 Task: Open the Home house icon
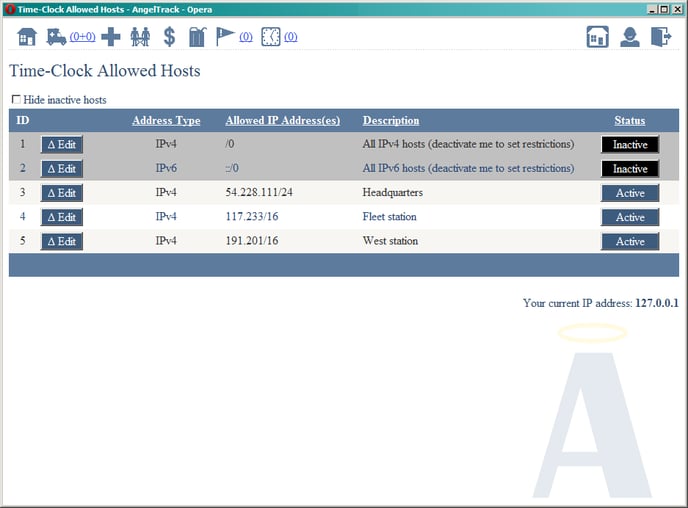[27, 37]
